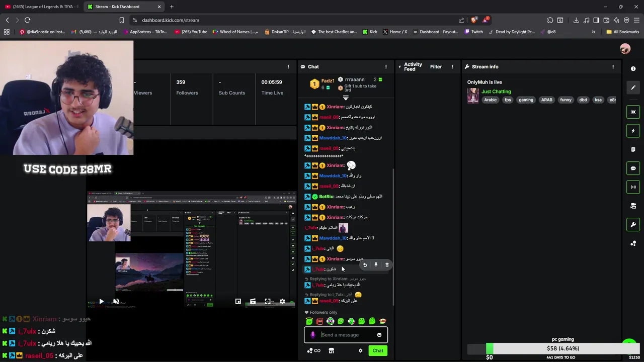Click the info icon in right sidebar
Screen dimensions: 644x362
pos(633,68)
